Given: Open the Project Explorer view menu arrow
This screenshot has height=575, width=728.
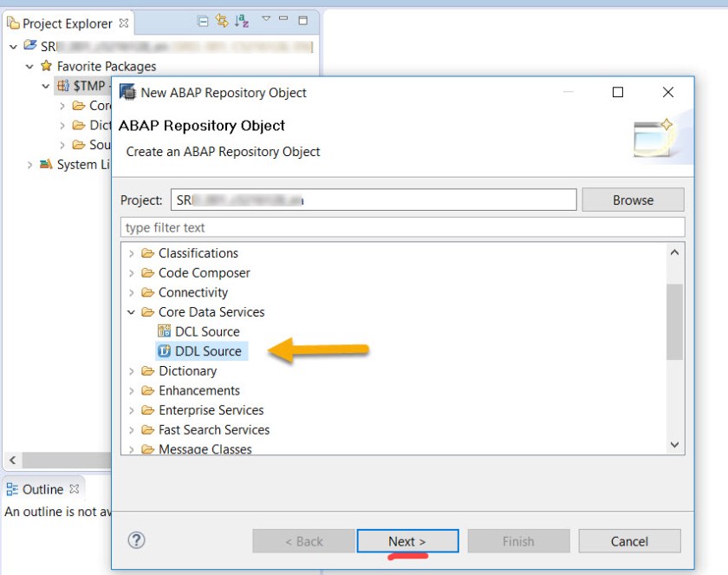Looking at the screenshot, I should point(266,16).
